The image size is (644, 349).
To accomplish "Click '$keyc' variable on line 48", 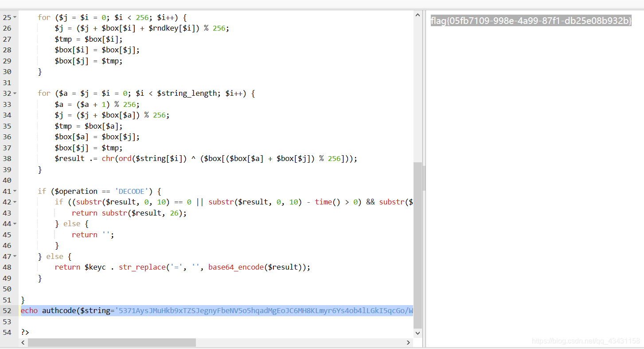I will click(x=95, y=267).
